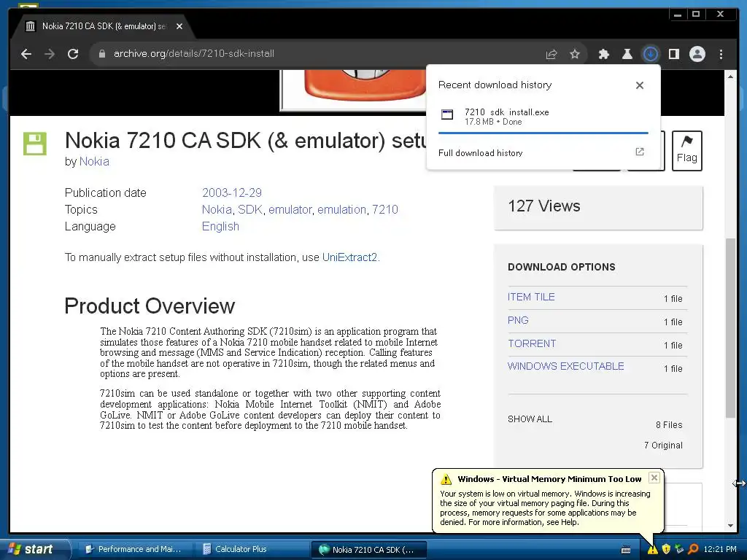Switch to Calculator Plus taskbar window
Viewport: 747px width, 560px height.
click(x=252, y=550)
